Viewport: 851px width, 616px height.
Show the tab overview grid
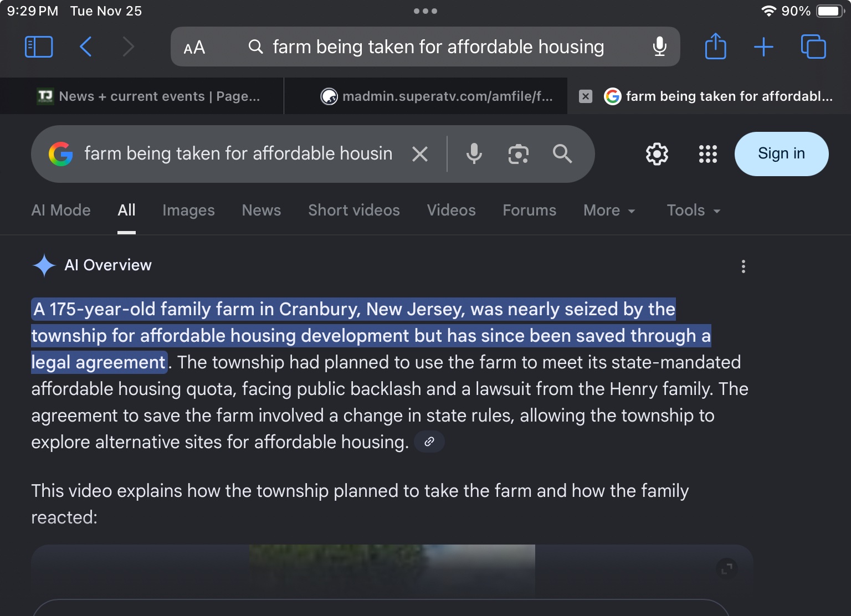[813, 47]
